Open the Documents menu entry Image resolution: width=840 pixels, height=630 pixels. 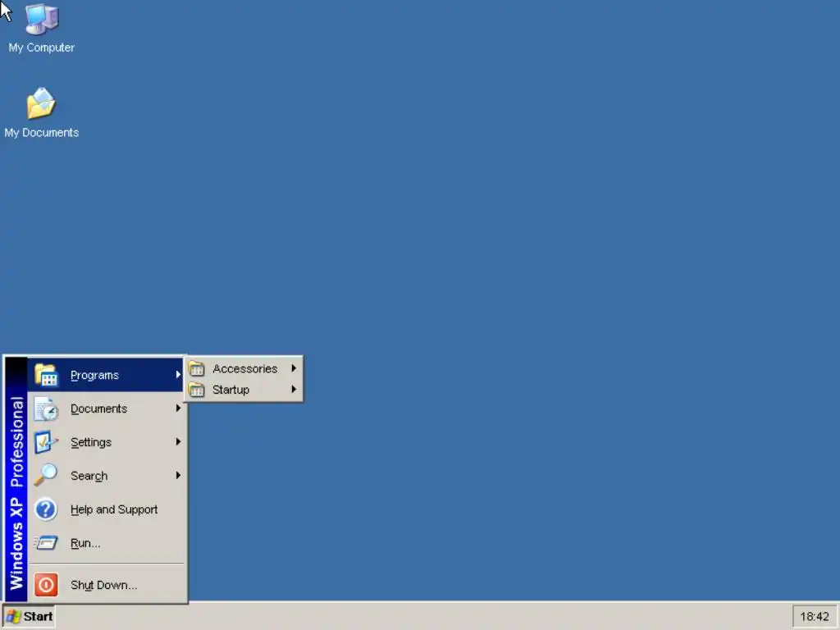105,409
